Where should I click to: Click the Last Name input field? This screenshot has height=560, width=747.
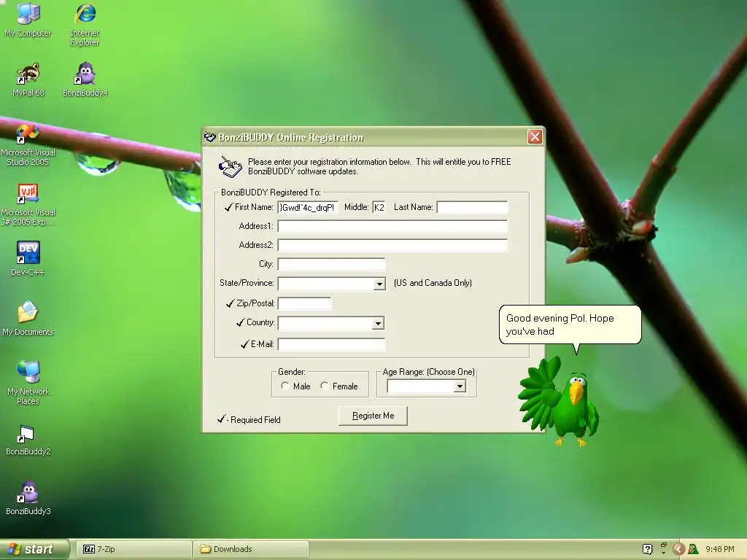pos(472,207)
